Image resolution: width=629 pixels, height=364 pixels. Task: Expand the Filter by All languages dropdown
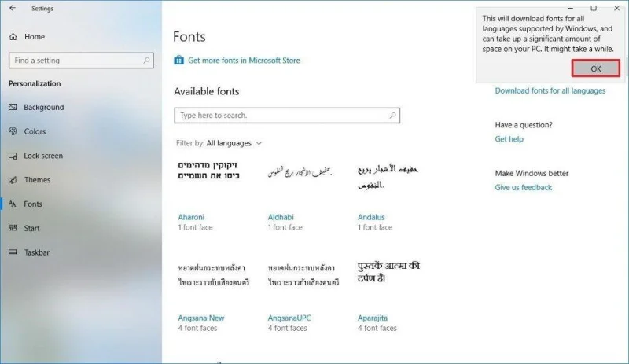219,143
